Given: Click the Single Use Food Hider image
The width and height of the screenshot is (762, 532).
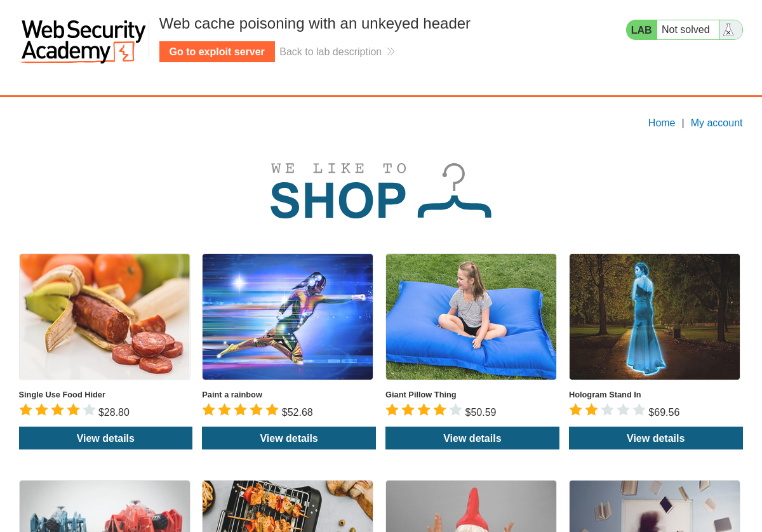Looking at the screenshot, I should (105, 317).
